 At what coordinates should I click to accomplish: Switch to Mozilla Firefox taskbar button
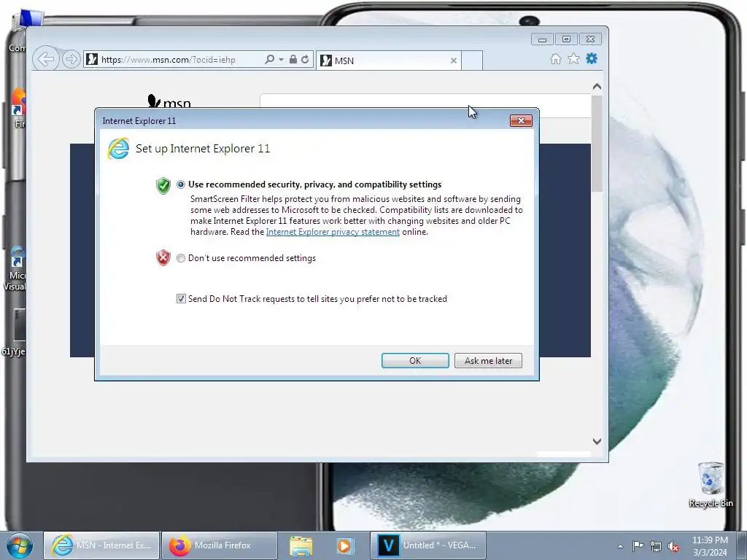pos(219,545)
